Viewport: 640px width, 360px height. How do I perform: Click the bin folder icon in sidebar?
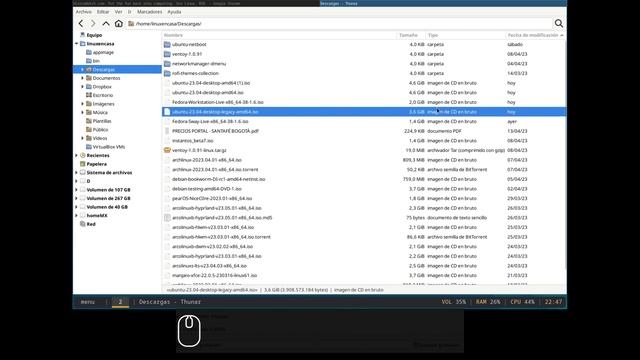point(89,61)
